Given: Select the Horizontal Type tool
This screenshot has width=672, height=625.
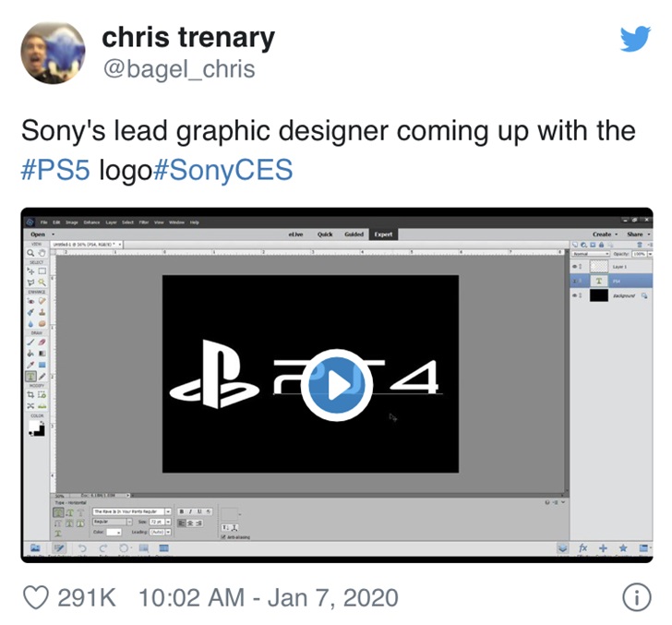Looking at the screenshot, I should click(x=30, y=377).
